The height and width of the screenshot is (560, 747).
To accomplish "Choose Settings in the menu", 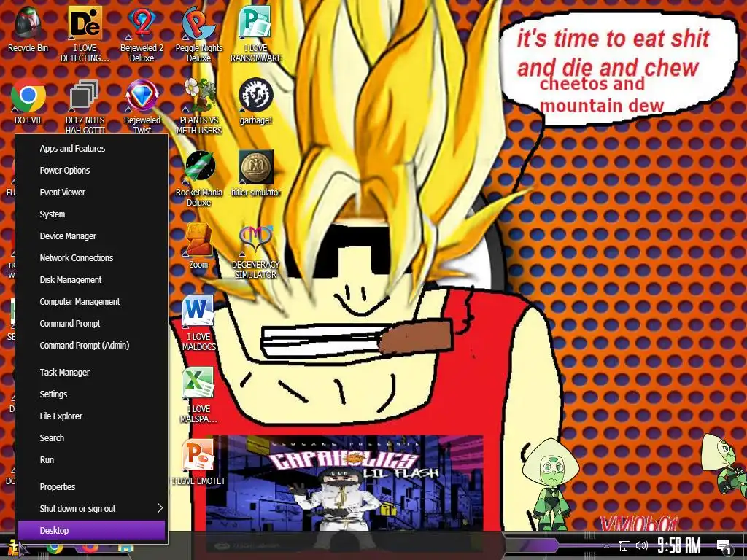I will [91, 394].
